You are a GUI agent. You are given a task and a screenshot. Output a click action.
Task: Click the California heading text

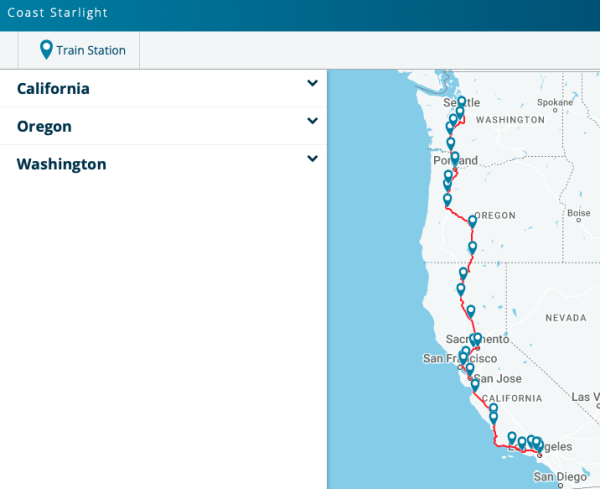click(x=53, y=88)
